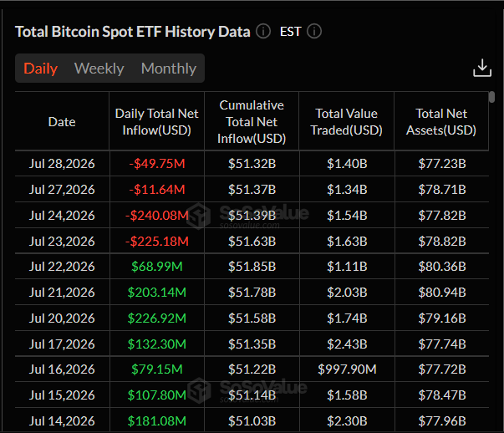Viewport: 504px width, 433px height.
Task: Click net assets $79.16B
Action: pos(442,318)
